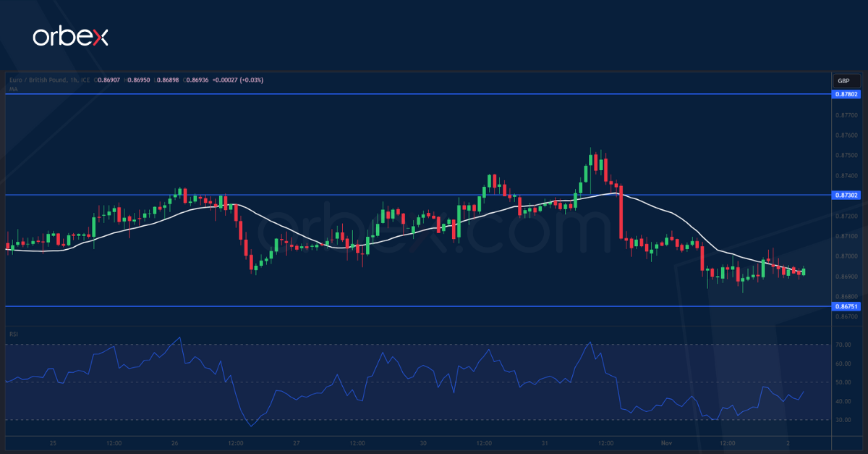Click the 25 date label on time axis
The height and width of the screenshot is (454, 868).
click(x=52, y=442)
